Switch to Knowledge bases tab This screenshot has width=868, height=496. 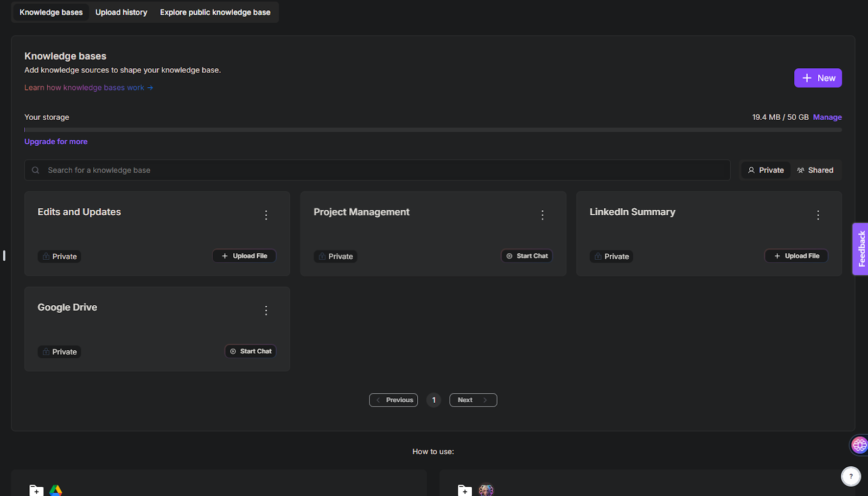51,12
